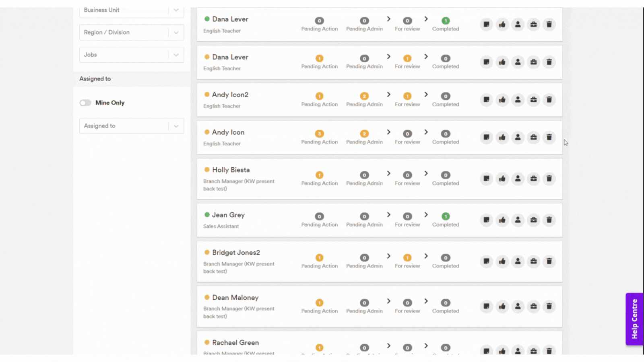Click notes icon in Andy Icon row
Screen dimensions: 644x362
(x=487, y=138)
